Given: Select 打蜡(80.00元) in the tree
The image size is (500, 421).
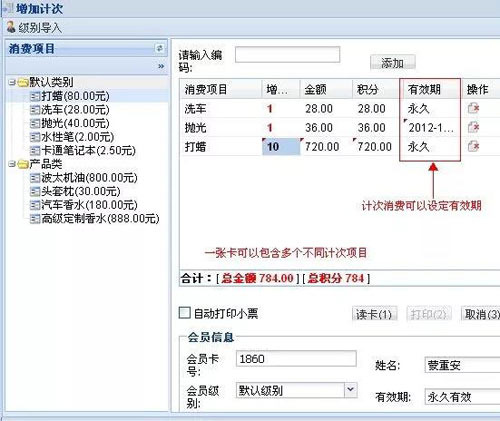Looking at the screenshot, I should tap(75, 96).
